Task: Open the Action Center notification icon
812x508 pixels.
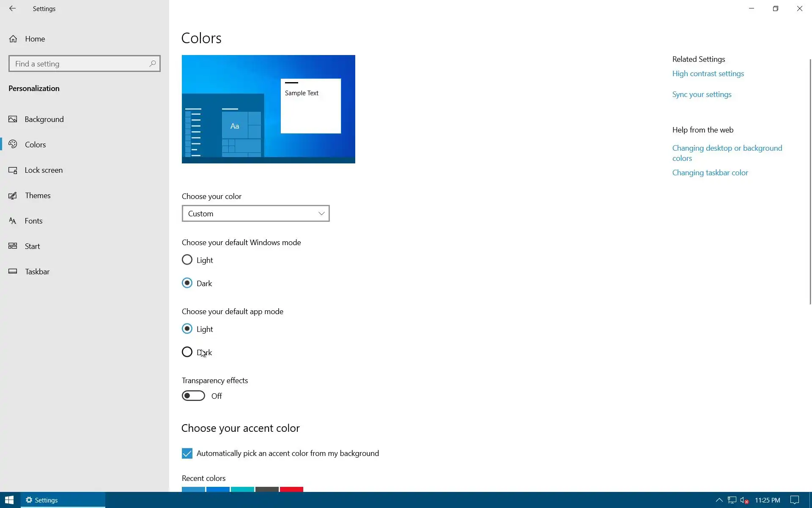Action: coord(795,500)
